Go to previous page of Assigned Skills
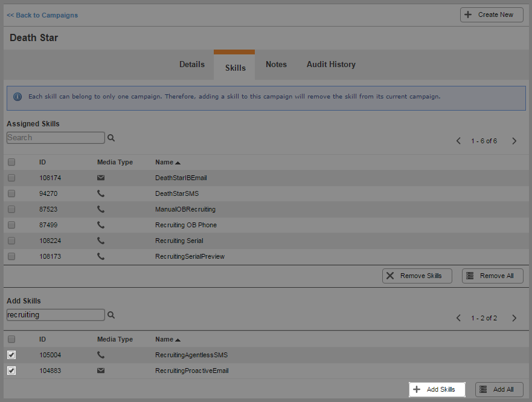The width and height of the screenshot is (532, 402). (x=458, y=141)
